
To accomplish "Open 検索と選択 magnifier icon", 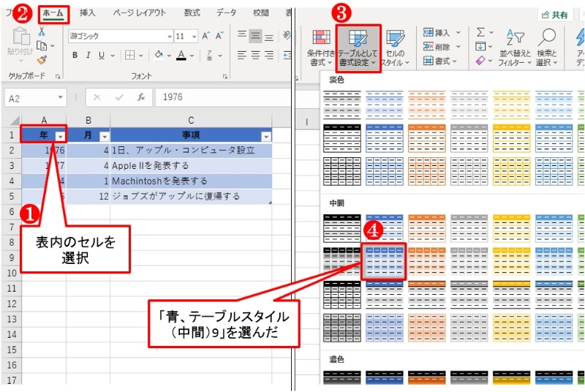I will click(x=546, y=48).
